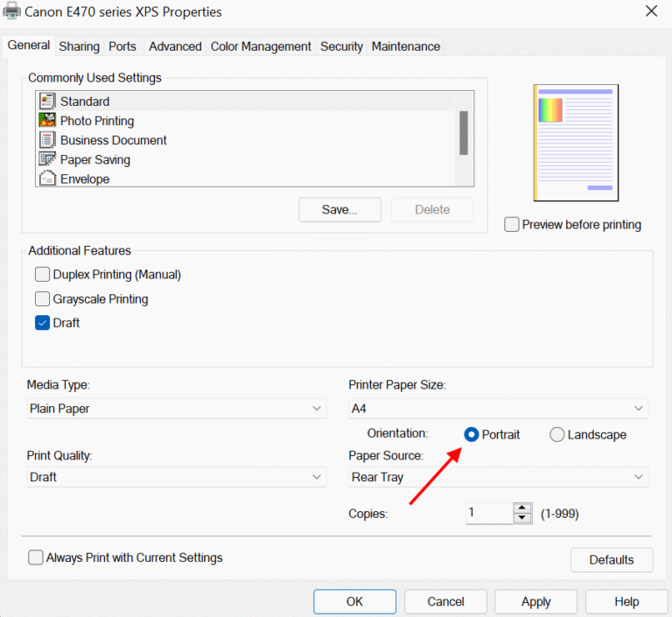The height and width of the screenshot is (617, 672).
Task: Pick the Envelope setting icon
Action: pyautogui.click(x=47, y=179)
